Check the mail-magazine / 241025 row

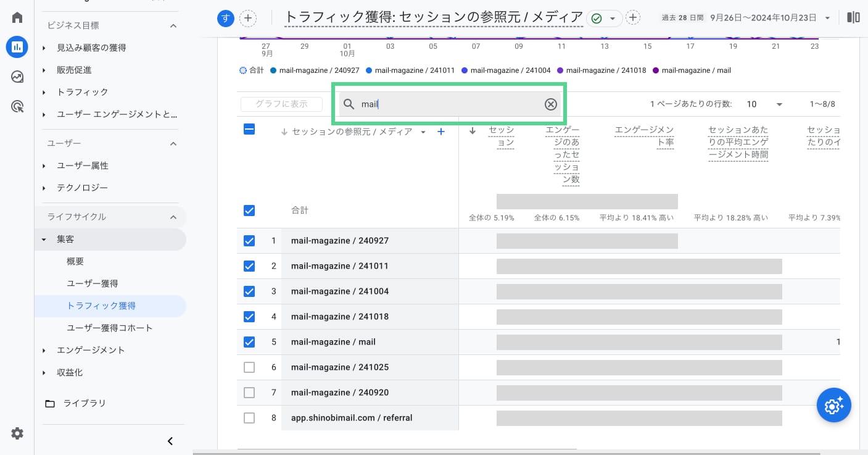pos(249,367)
